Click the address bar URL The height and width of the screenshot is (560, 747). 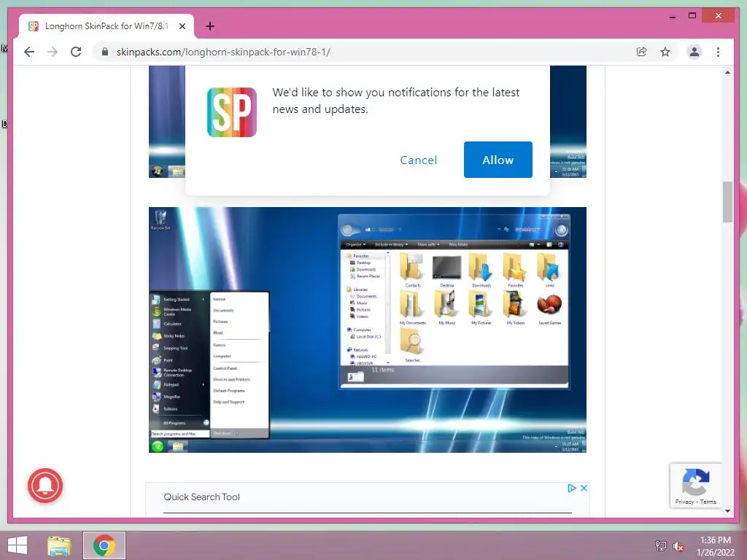[x=223, y=52]
